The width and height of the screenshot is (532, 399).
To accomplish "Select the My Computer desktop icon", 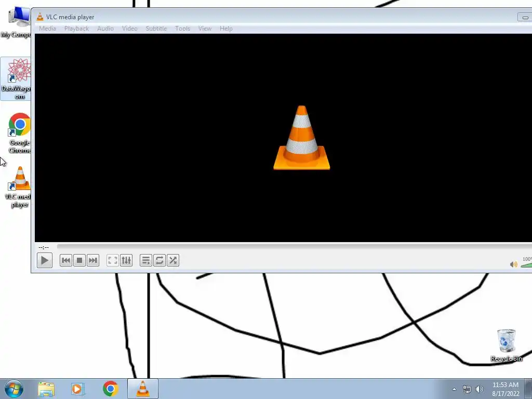I will click(16, 21).
